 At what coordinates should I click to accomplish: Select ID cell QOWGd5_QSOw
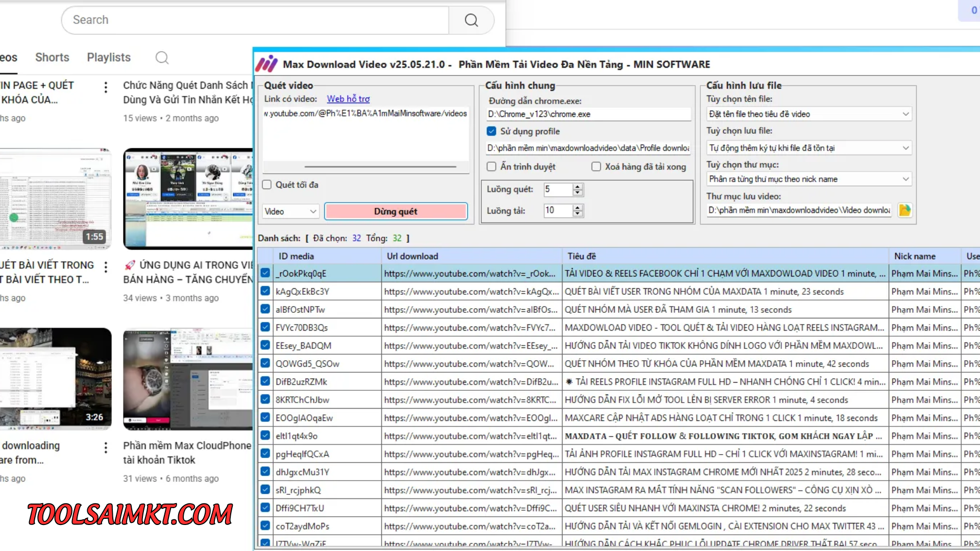click(x=327, y=364)
